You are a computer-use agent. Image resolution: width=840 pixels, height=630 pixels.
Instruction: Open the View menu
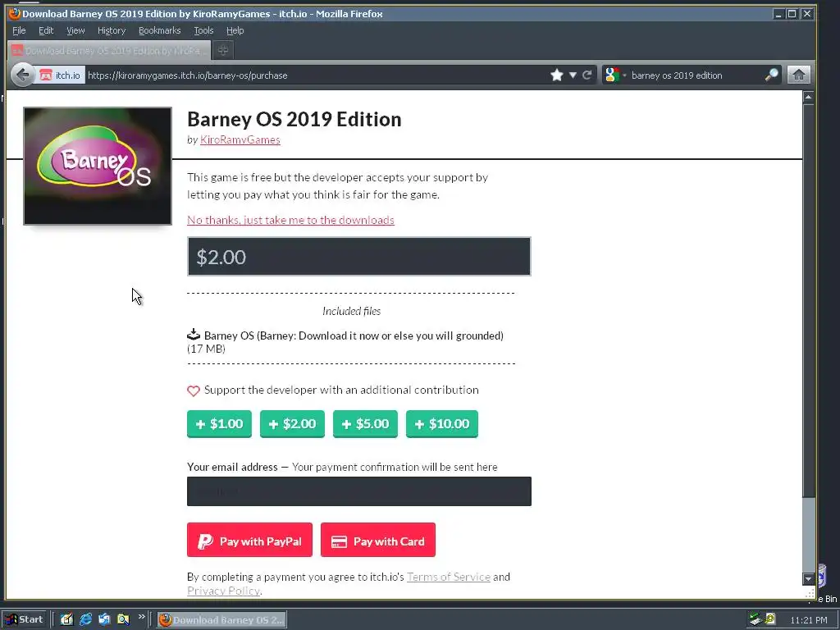click(75, 30)
